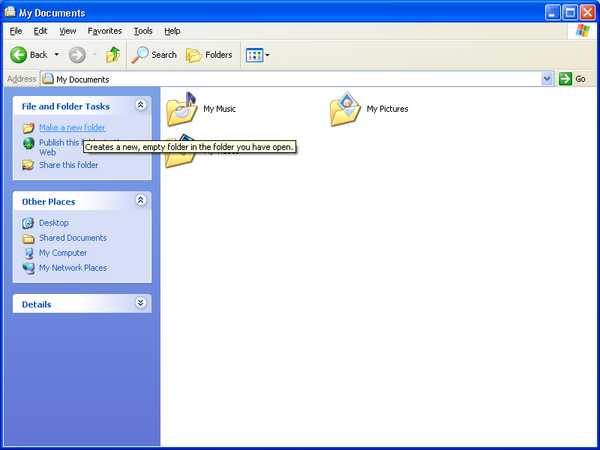600x450 pixels.
Task: Click the Details header text
Action: coord(36,305)
